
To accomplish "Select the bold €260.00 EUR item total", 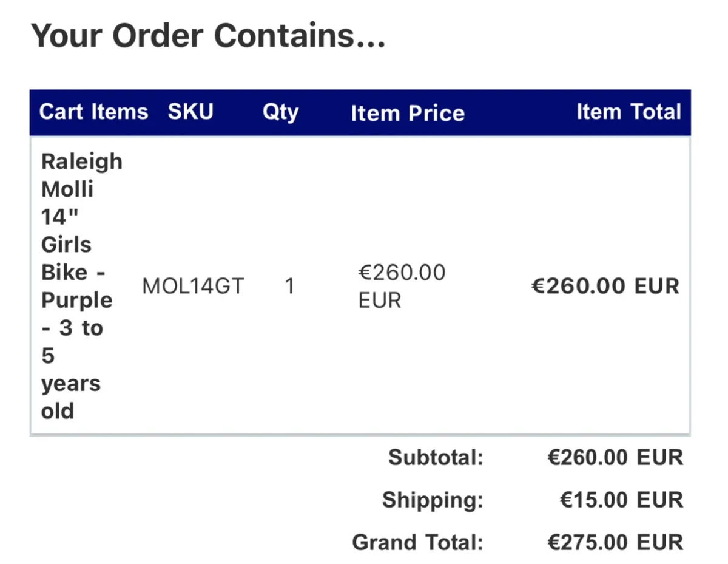I will pos(605,286).
